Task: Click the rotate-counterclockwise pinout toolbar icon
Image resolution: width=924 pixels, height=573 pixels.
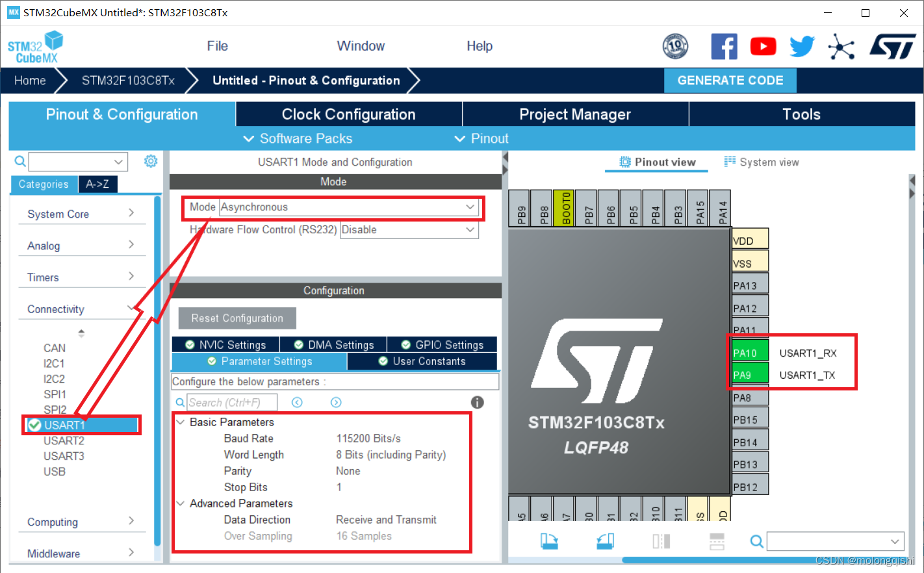Action: [606, 541]
